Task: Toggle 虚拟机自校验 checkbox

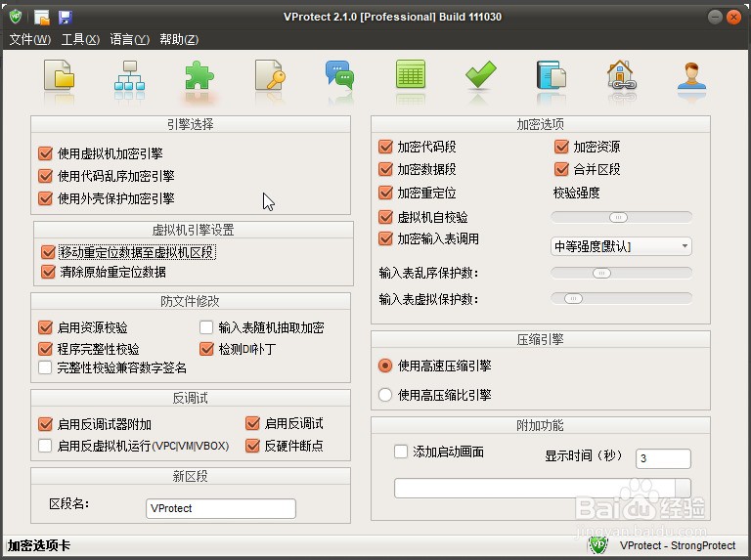Action: pyautogui.click(x=385, y=217)
